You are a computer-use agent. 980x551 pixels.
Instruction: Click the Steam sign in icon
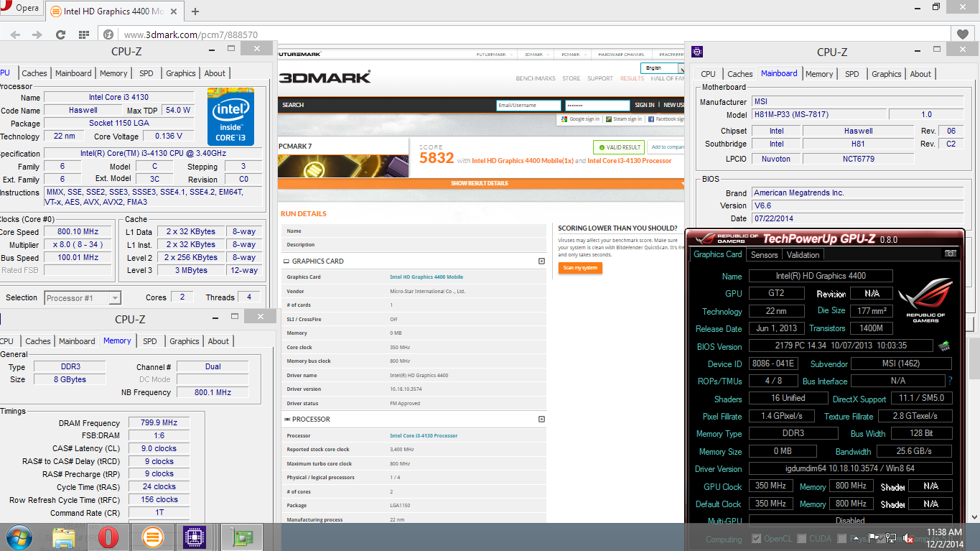(608, 119)
